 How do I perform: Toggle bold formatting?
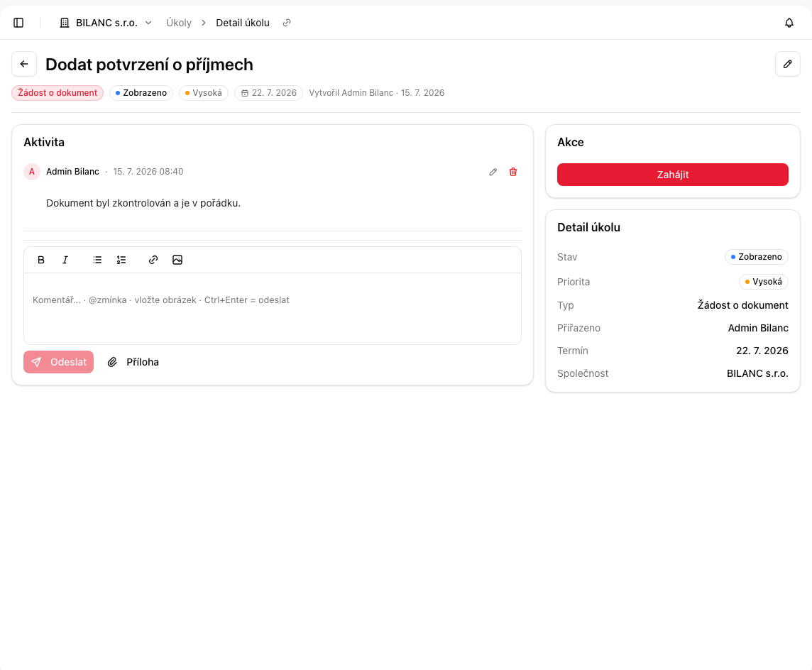[41, 260]
